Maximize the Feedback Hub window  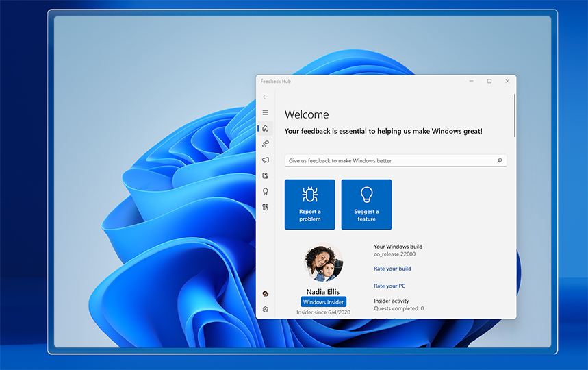[489, 81]
